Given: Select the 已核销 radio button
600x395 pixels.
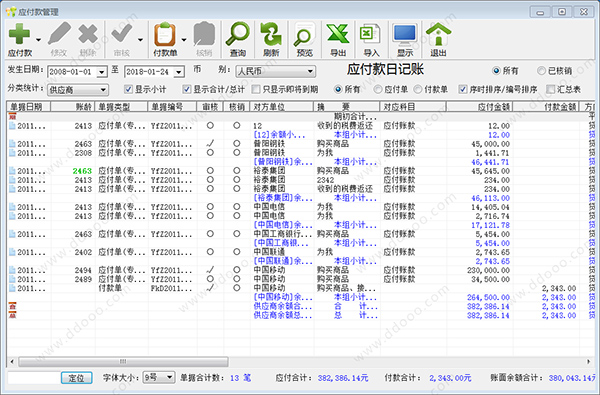Looking at the screenshot, I should click(x=541, y=70).
